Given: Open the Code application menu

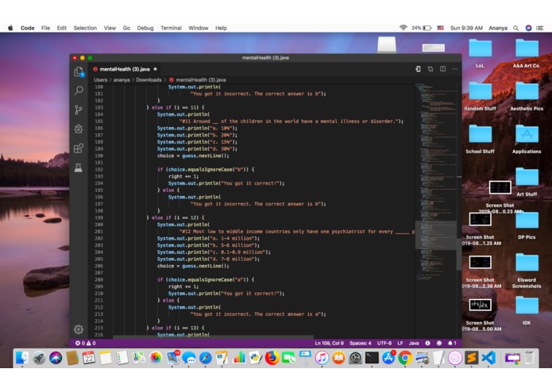Looking at the screenshot, I should point(27,28).
